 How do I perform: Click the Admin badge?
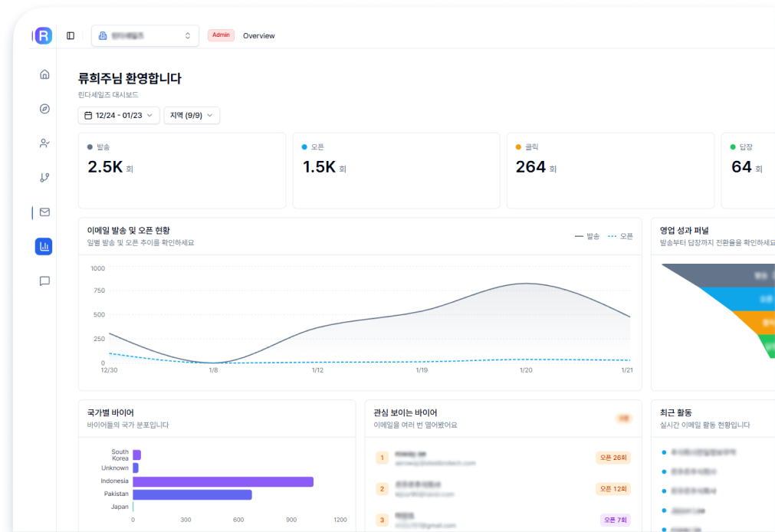tap(221, 35)
